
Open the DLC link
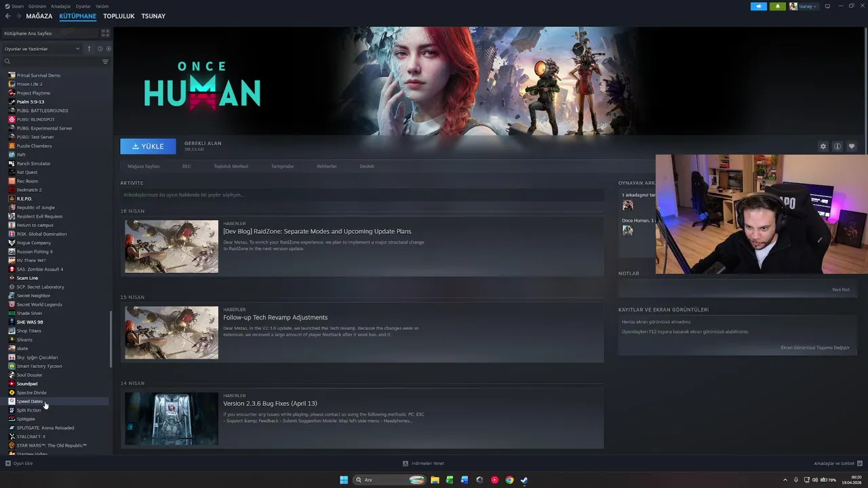click(186, 166)
